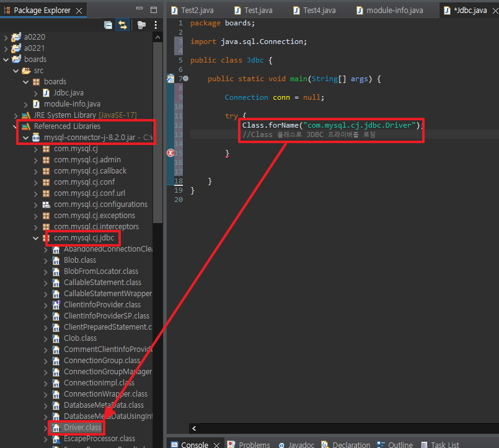This screenshot has width=499, height=448.
Task: Expand the com.mysql.cj.admin package
Action: click(x=36, y=160)
